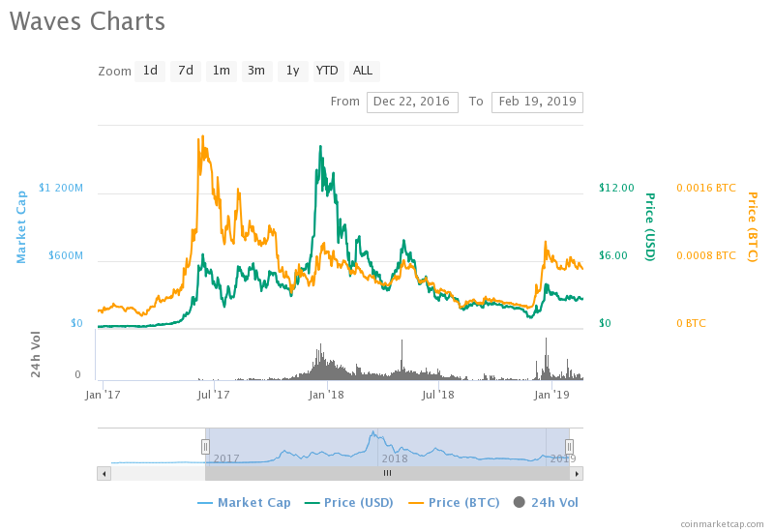The image size is (774, 532).
Task: Set zoom to 7d
Action: (186, 71)
